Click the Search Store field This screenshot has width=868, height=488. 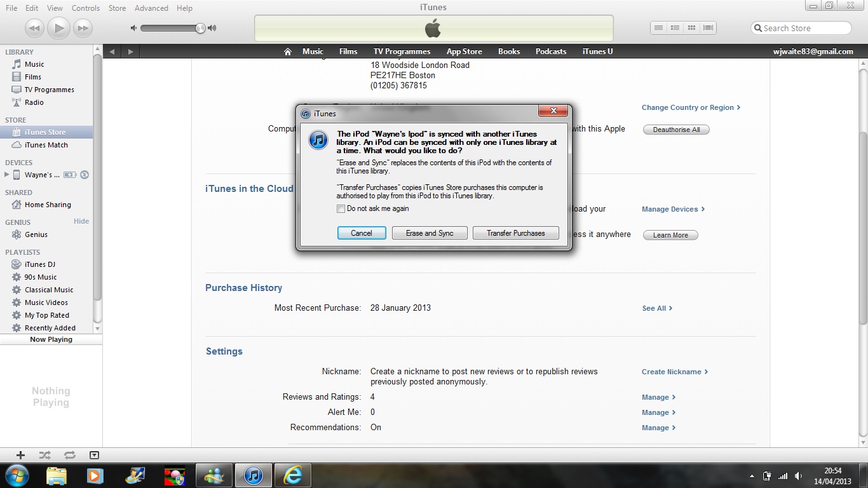pyautogui.click(x=801, y=28)
